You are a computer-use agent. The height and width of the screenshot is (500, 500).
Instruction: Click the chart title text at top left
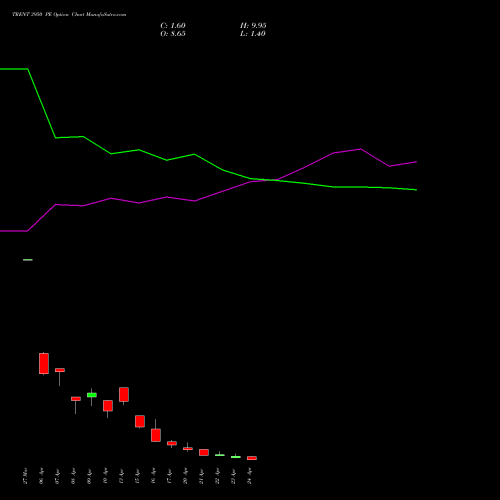pos(69,15)
